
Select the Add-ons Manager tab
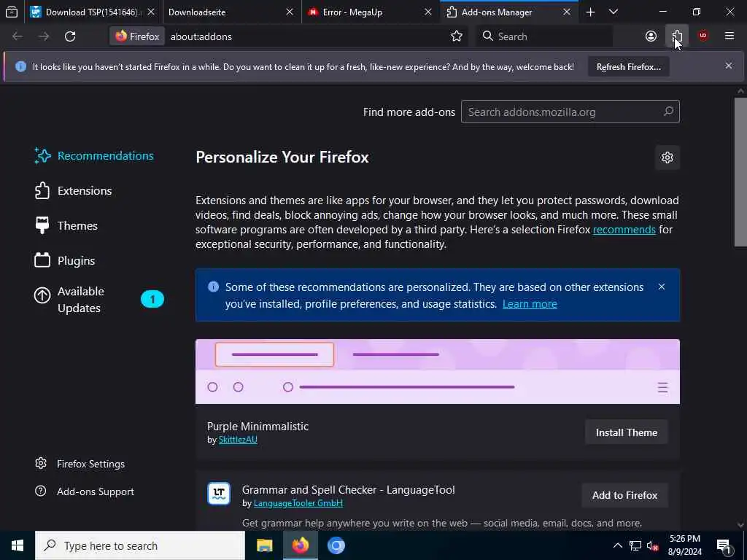[508, 12]
